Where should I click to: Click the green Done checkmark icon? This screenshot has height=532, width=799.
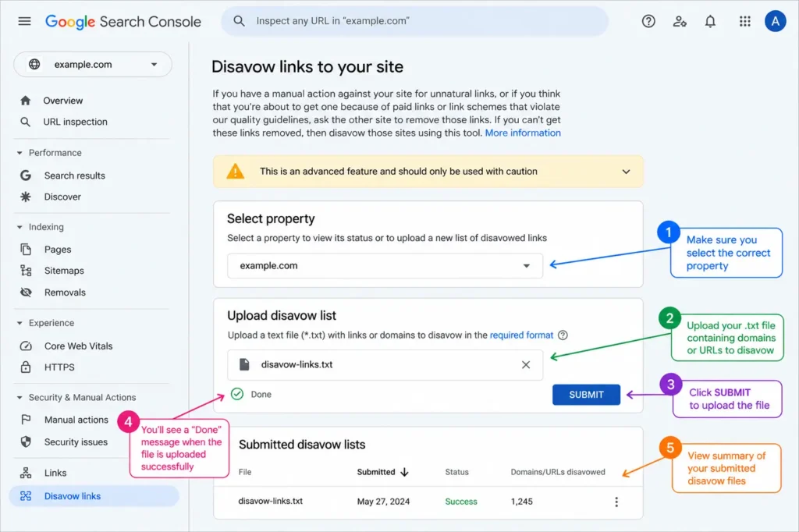[237, 394]
